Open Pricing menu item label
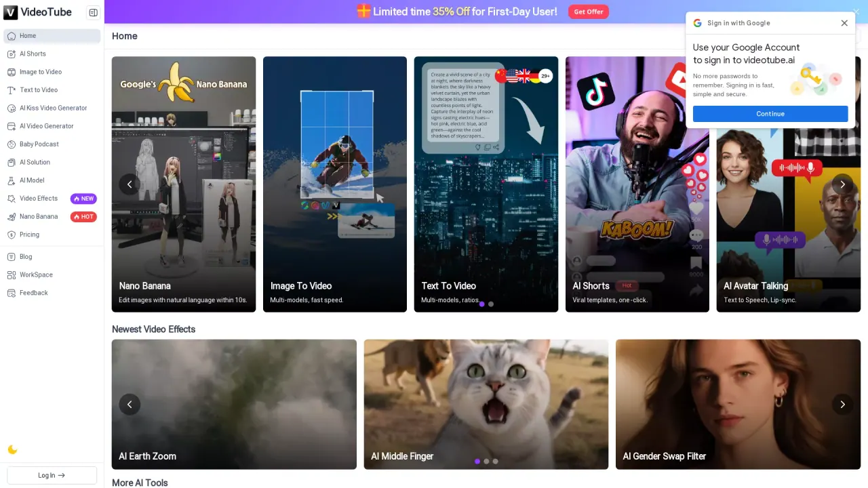The width and height of the screenshot is (868, 488). click(29, 235)
